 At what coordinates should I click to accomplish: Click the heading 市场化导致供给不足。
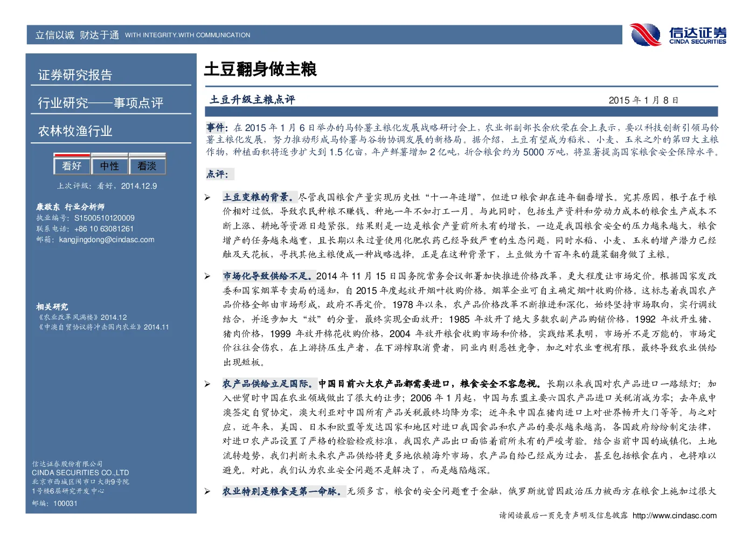pyautogui.click(x=269, y=276)
